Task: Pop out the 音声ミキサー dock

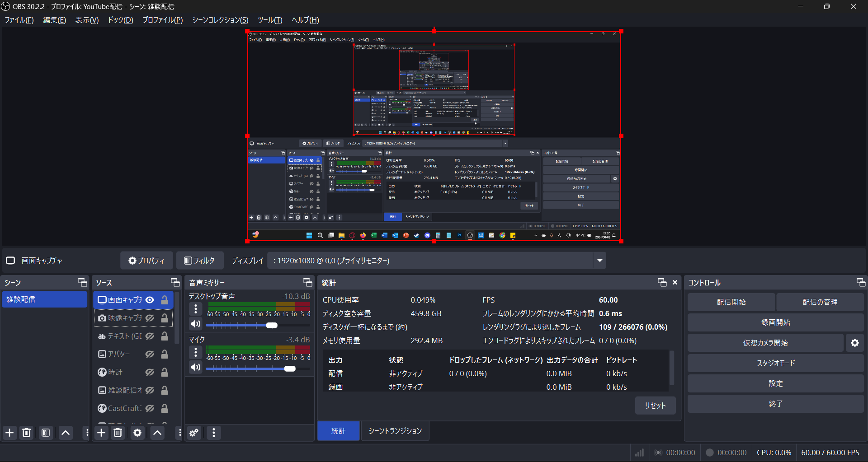Action: [x=308, y=282]
